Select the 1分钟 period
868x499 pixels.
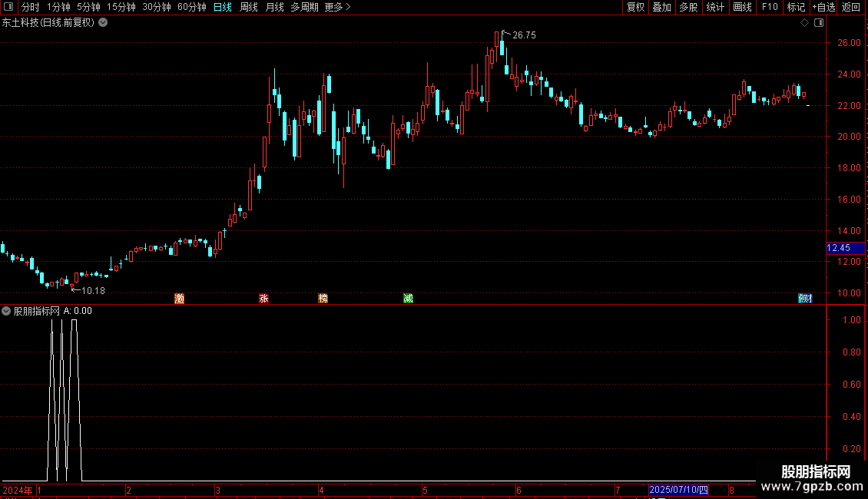point(58,7)
